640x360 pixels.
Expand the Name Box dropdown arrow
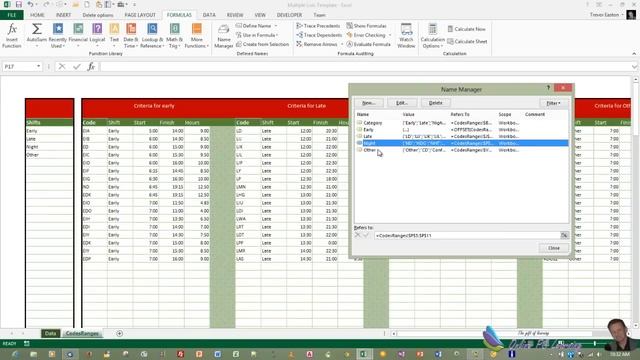38,66
